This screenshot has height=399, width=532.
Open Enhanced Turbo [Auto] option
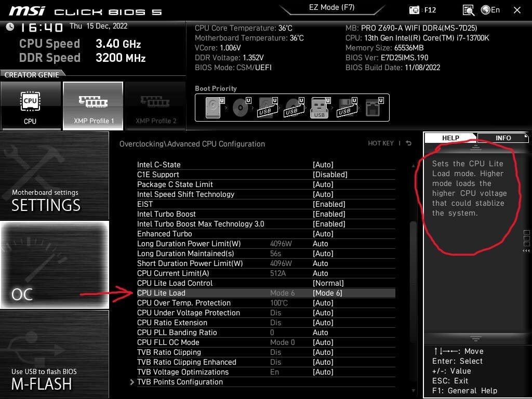click(265, 234)
